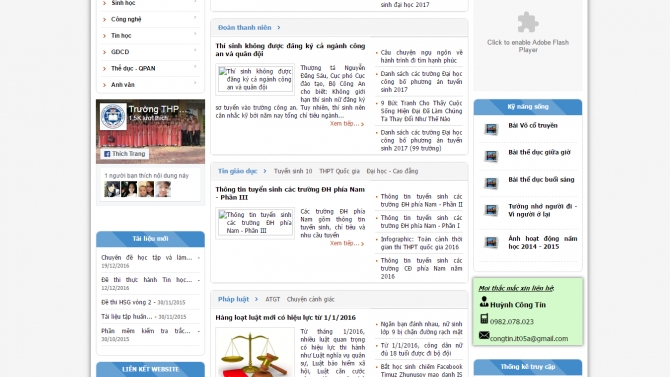670x377 pixels.
Task: Click the school logo in the Facebook widget
Action: (x=113, y=116)
